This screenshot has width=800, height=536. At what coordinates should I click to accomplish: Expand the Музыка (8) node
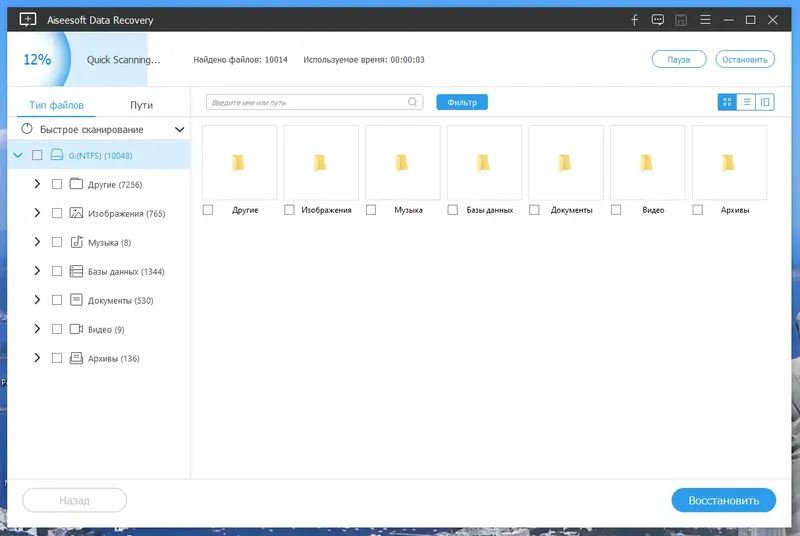pyautogui.click(x=37, y=242)
